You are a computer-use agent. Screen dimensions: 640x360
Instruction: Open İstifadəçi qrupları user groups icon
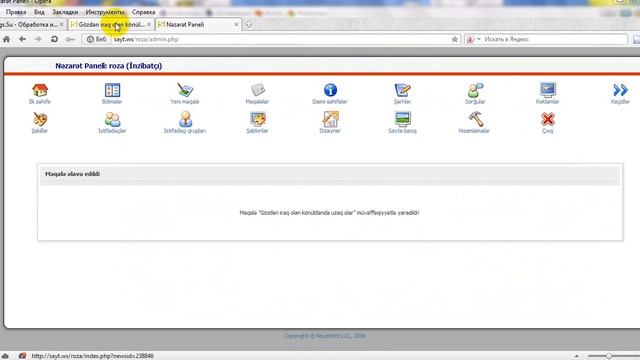coord(185,120)
